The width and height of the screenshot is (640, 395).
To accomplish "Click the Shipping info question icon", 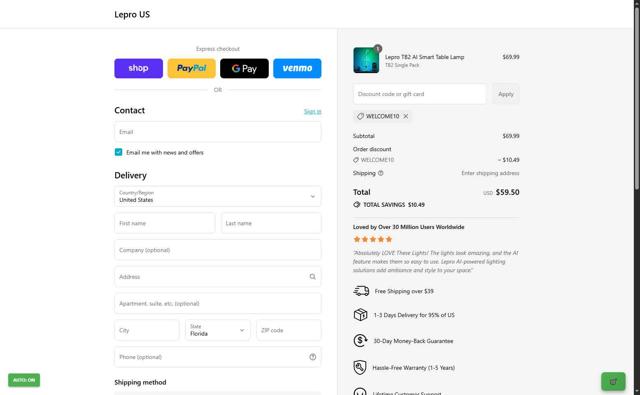I will tap(380, 173).
